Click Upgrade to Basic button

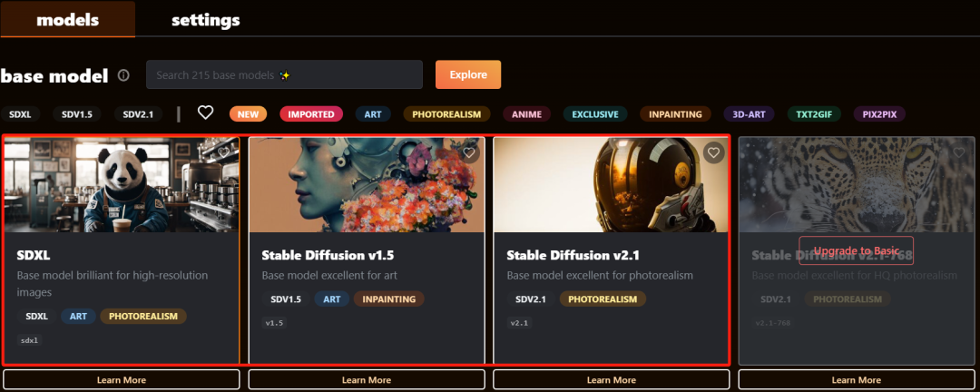tap(857, 250)
